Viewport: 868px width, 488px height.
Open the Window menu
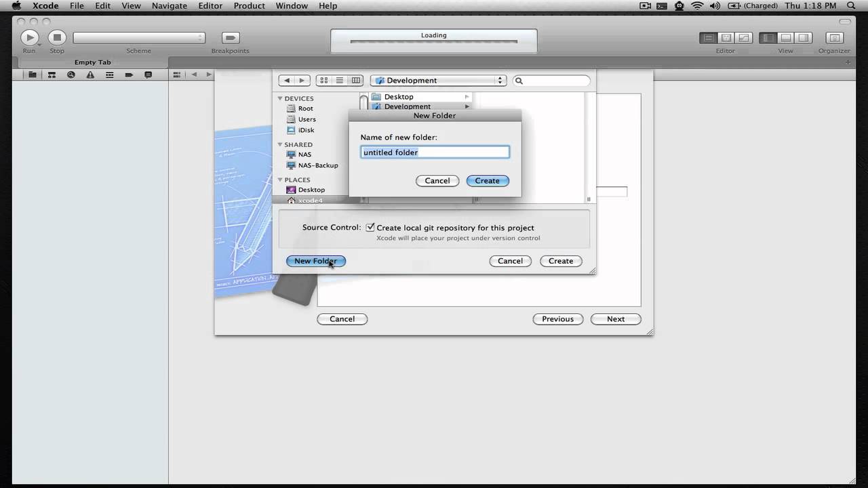pos(292,5)
